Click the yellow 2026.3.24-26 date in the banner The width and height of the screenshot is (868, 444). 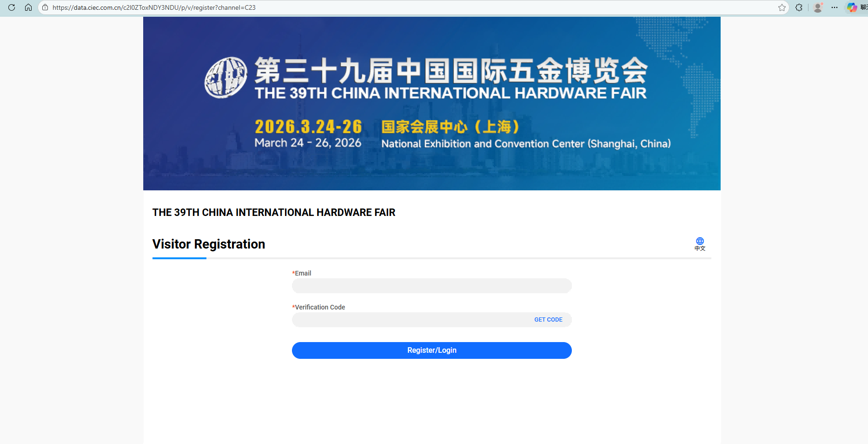(308, 127)
